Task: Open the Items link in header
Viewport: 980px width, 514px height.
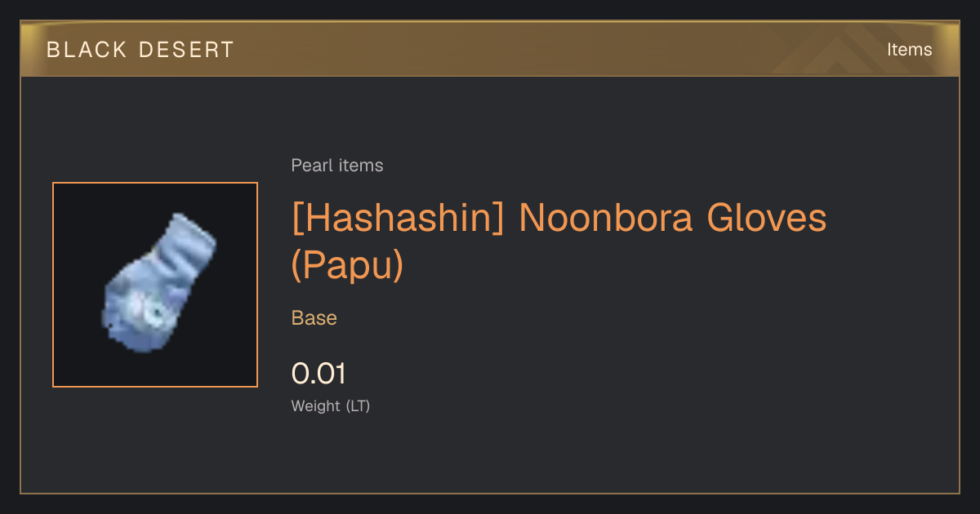Action: pos(909,50)
